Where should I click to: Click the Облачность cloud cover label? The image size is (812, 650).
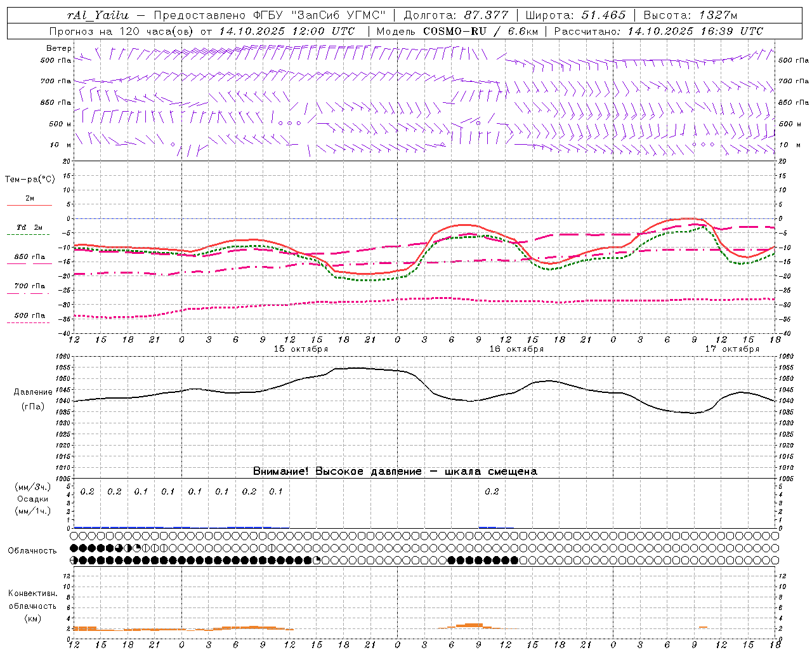pyautogui.click(x=32, y=551)
